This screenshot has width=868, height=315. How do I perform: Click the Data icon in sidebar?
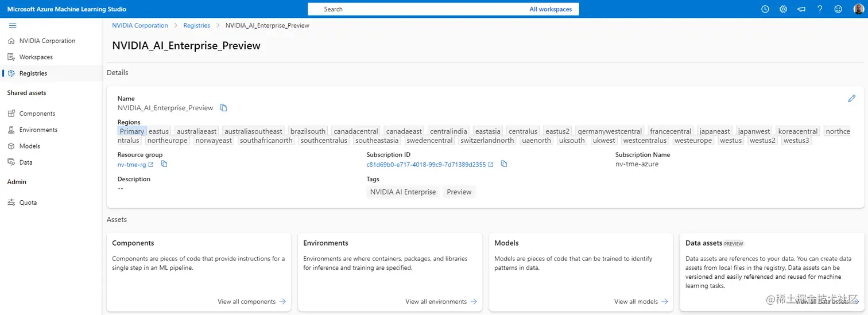11,162
